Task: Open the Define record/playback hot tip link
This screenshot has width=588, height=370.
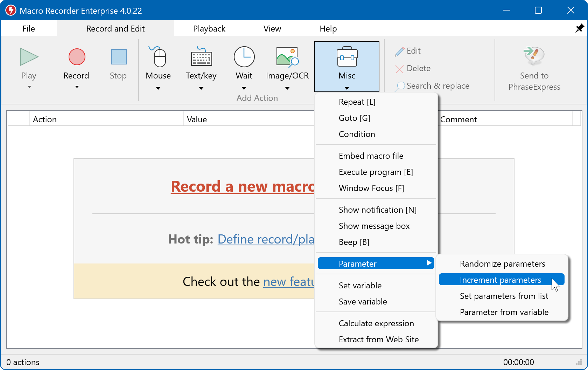Action: 266,239
